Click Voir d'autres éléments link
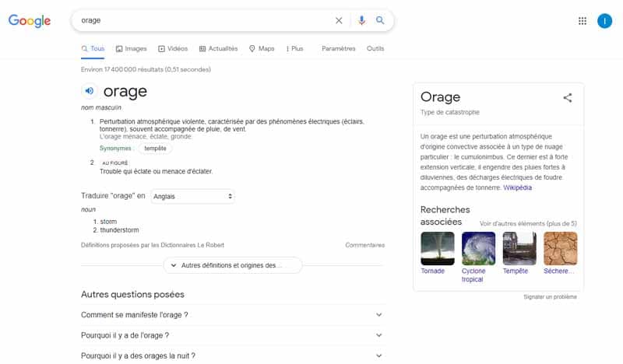This screenshot has width=623, height=364. (x=528, y=223)
